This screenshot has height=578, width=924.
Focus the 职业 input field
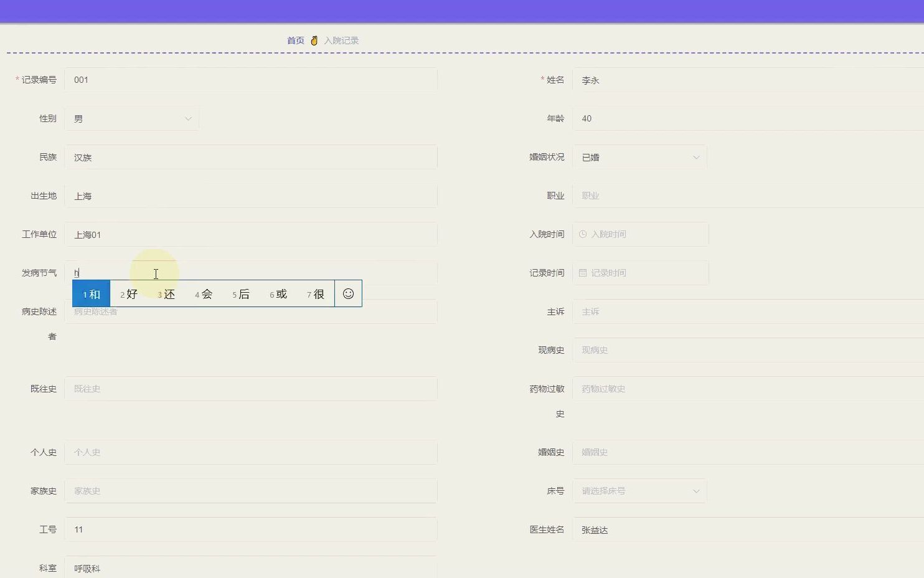tap(748, 196)
